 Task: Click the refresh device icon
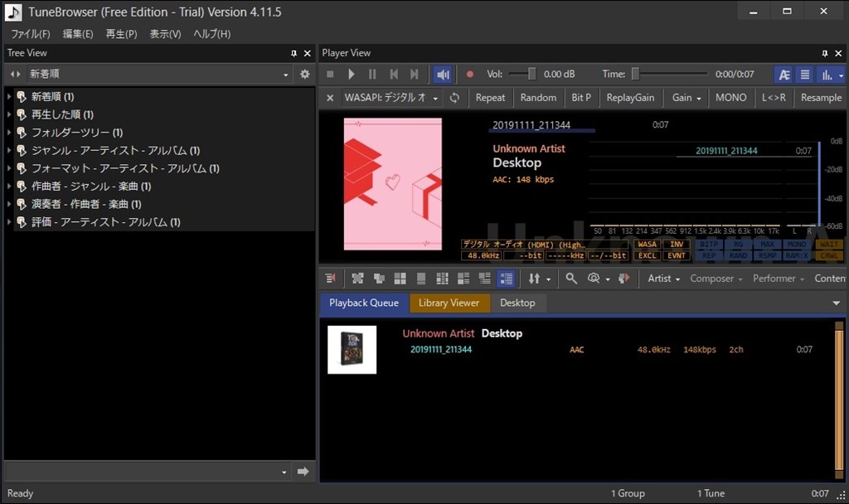454,98
